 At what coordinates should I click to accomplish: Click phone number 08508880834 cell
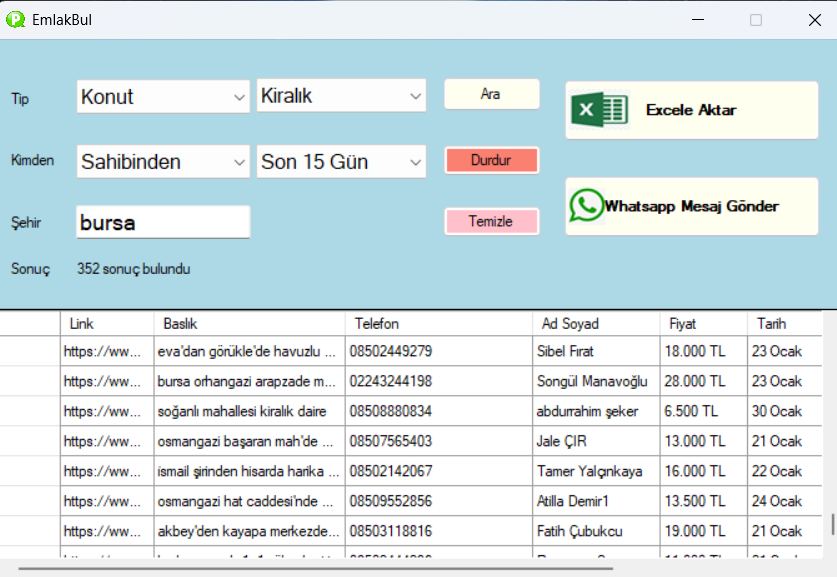(x=439, y=411)
